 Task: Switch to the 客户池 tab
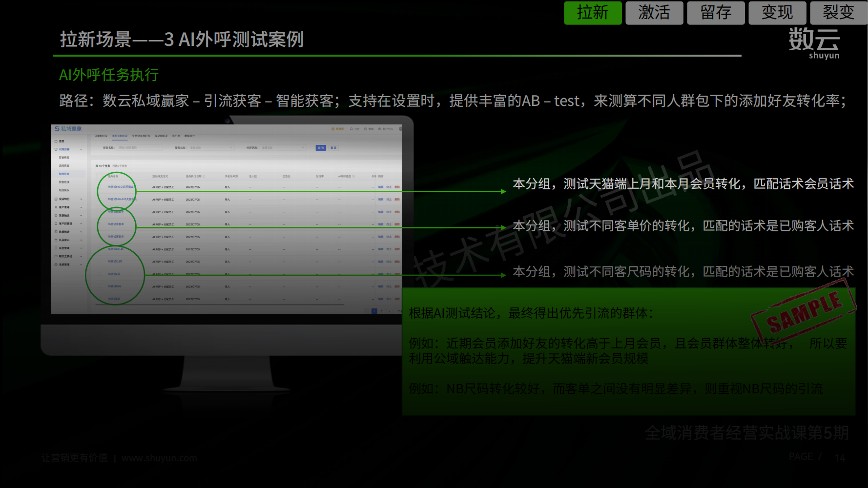click(x=176, y=136)
